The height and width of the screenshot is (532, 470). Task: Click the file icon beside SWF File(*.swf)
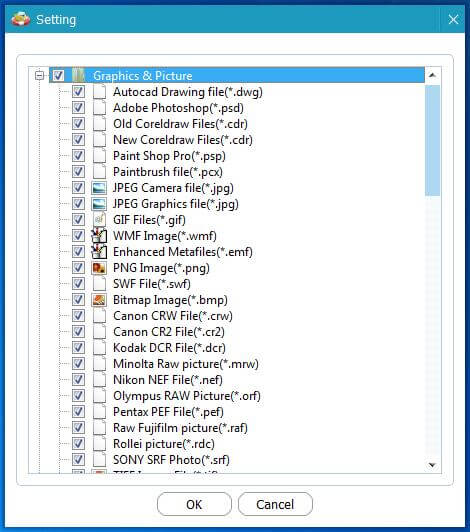click(x=99, y=284)
